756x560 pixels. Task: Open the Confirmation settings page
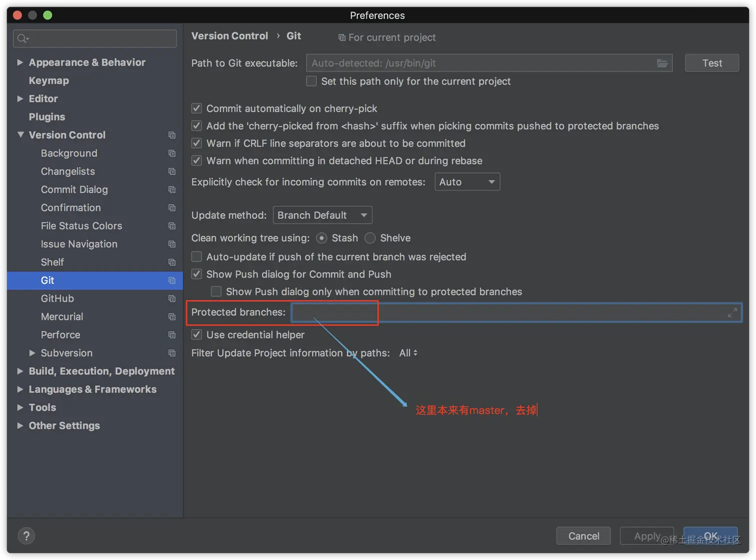[71, 207]
